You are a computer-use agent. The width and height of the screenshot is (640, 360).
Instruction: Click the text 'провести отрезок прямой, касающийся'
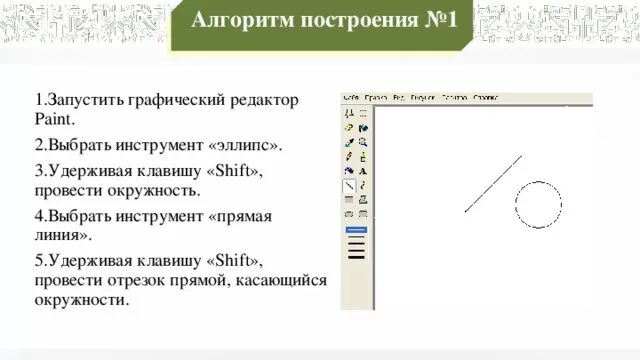pos(181,281)
